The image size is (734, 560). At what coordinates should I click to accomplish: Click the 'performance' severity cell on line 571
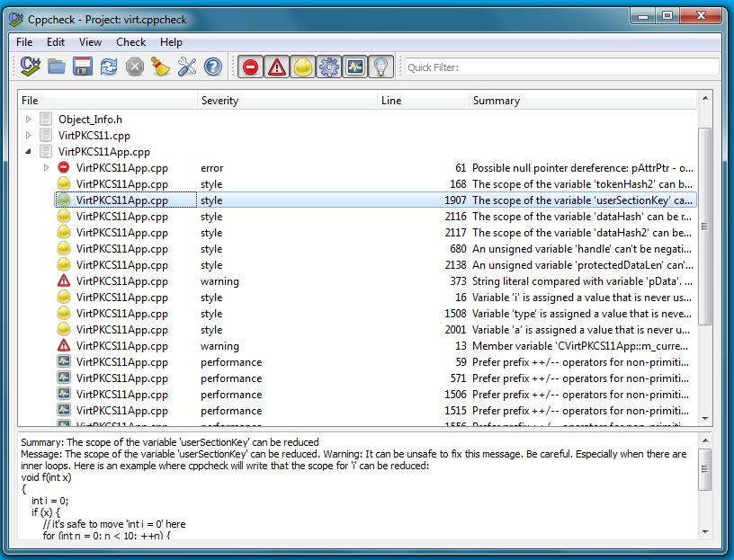(231, 378)
